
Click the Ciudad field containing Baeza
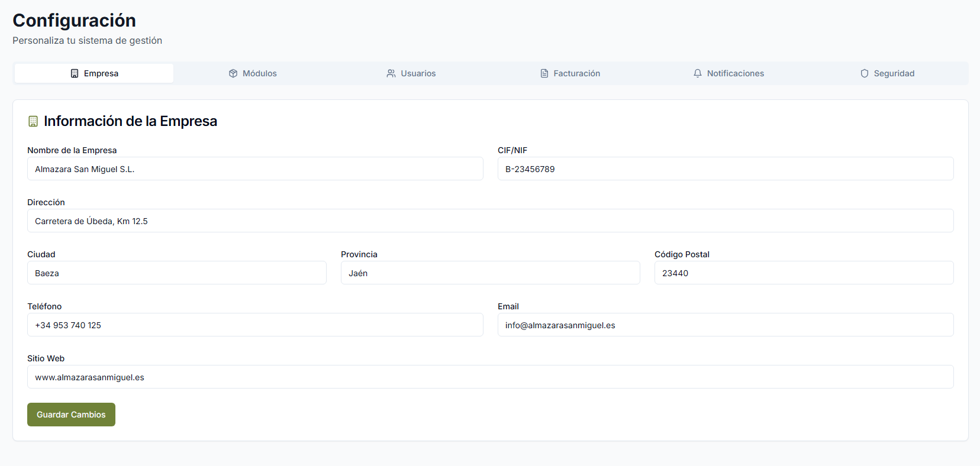176,273
